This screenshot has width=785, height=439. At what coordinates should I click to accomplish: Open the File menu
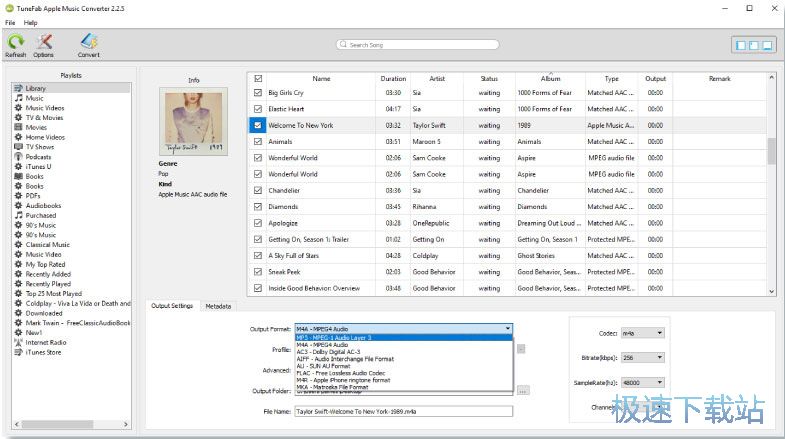pyautogui.click(x=10, y=23)
